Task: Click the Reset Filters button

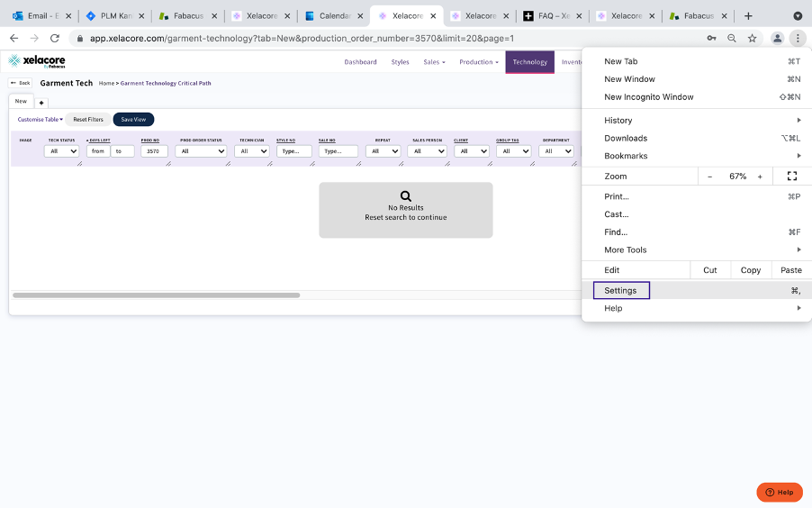Action: (88, 119)
